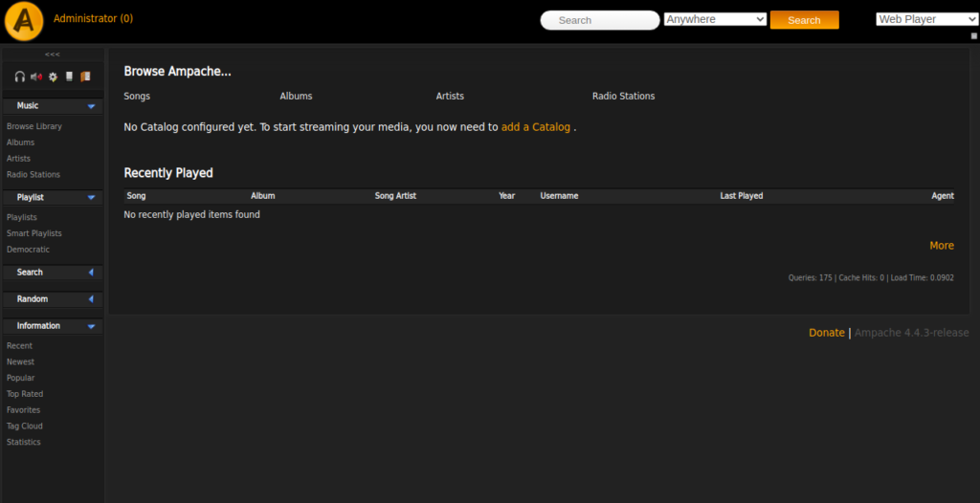Image resolution: width=980 pixels, height=503 pixels.
Task: Click Ampache 4.4.3-release version link
Action: (912, 333)
